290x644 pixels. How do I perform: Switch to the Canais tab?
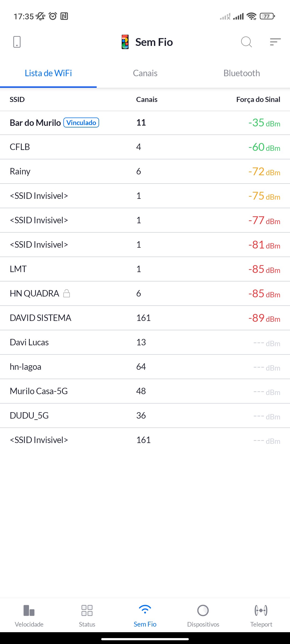(145, 73)
